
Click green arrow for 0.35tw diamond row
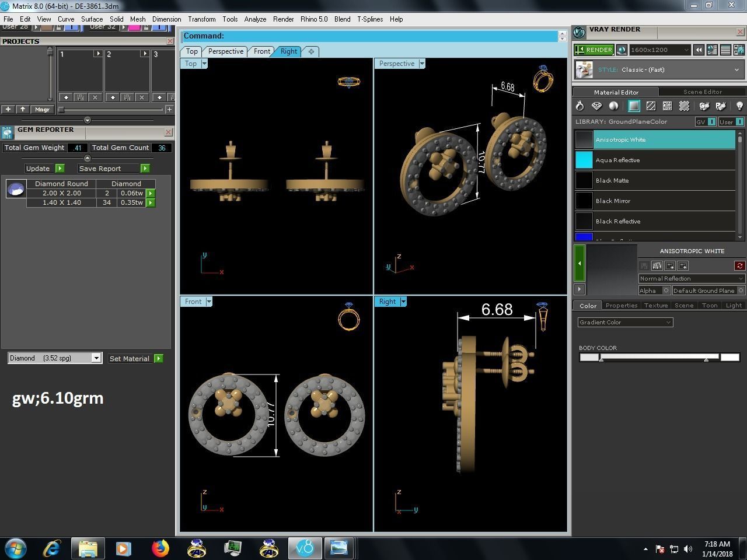click(151, 202)
